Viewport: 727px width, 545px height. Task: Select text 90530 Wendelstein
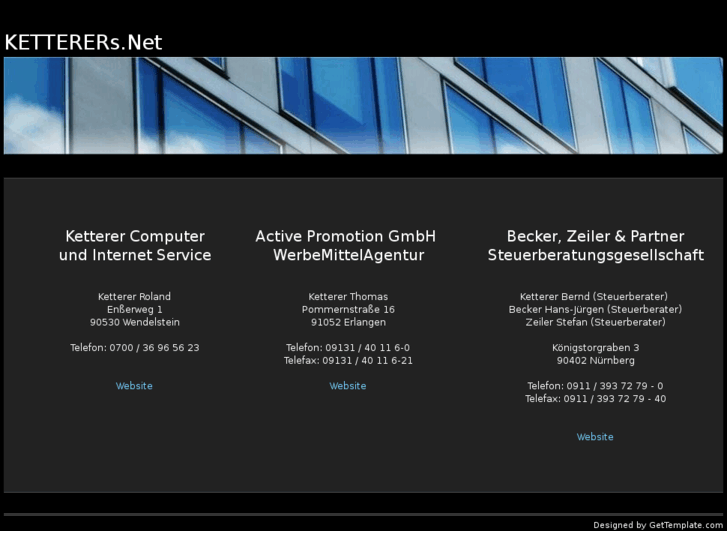[x=134, y=322]
